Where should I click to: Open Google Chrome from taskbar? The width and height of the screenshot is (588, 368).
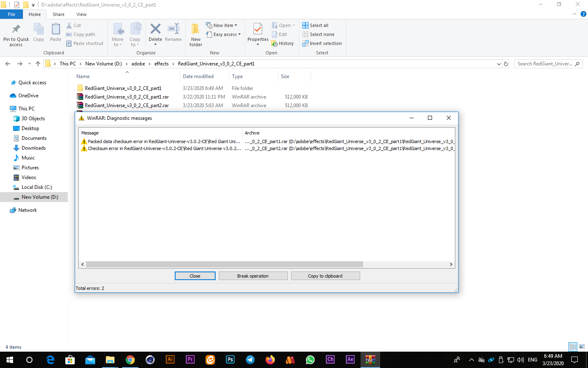click(130, 359)
